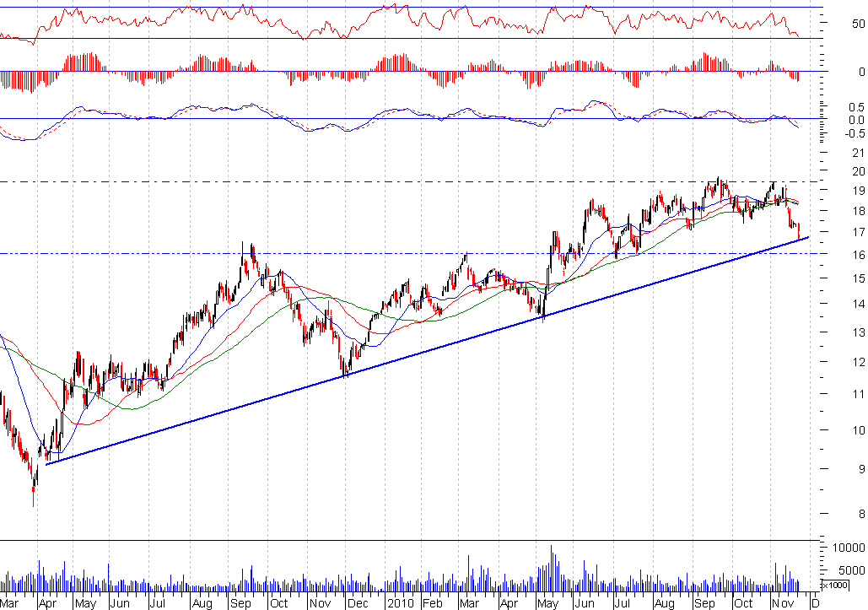Select price level '9' on the axis
The height and width of the screenshot is (610, 868).
point(861,469)
